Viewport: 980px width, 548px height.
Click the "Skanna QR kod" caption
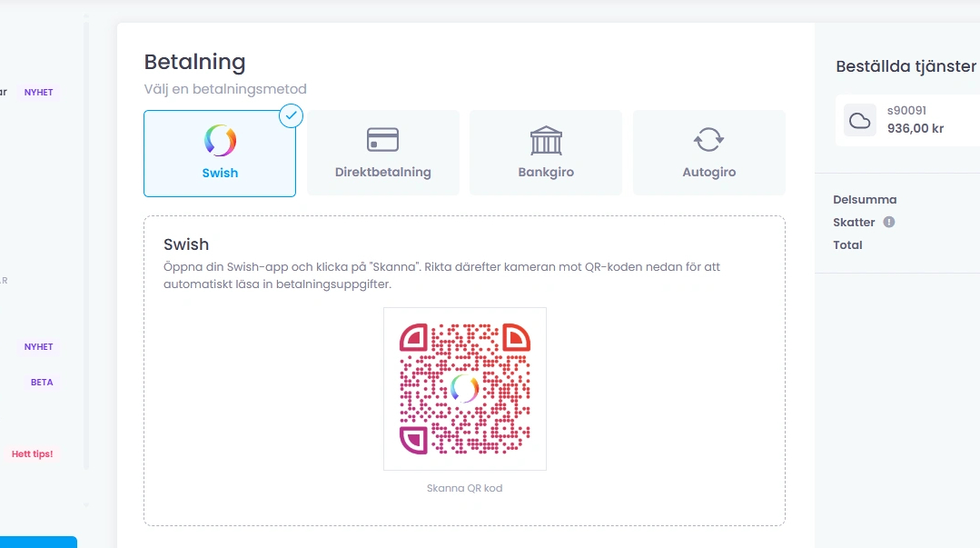(464, 488)
